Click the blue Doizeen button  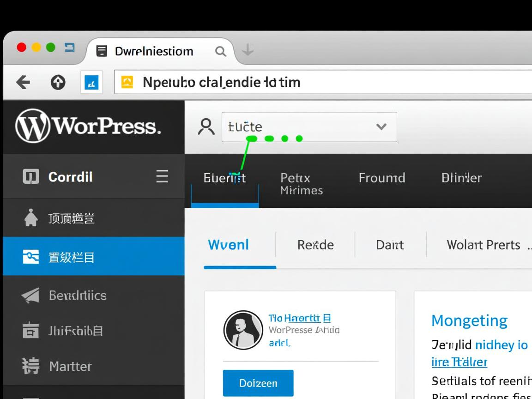tap(258, 383)
